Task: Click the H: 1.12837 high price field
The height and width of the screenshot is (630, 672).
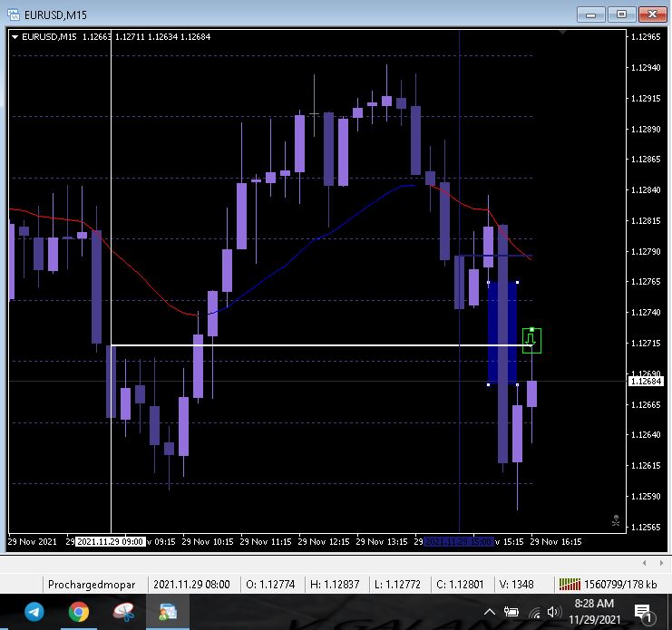Action: [335, 585]
